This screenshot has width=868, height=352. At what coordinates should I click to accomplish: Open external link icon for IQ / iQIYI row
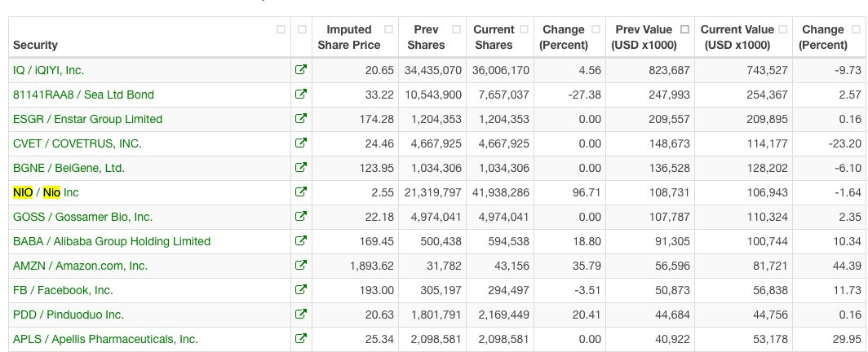coord(300,70)
